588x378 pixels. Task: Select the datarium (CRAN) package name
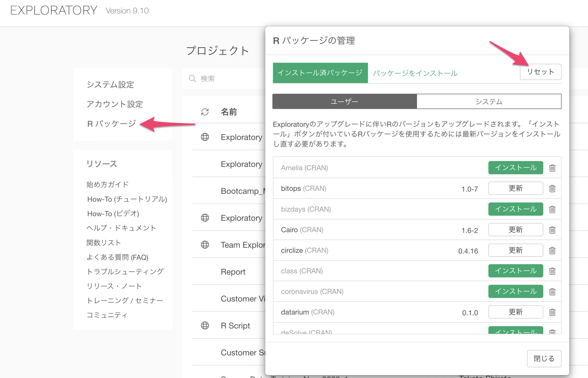[x=308, y=312]
